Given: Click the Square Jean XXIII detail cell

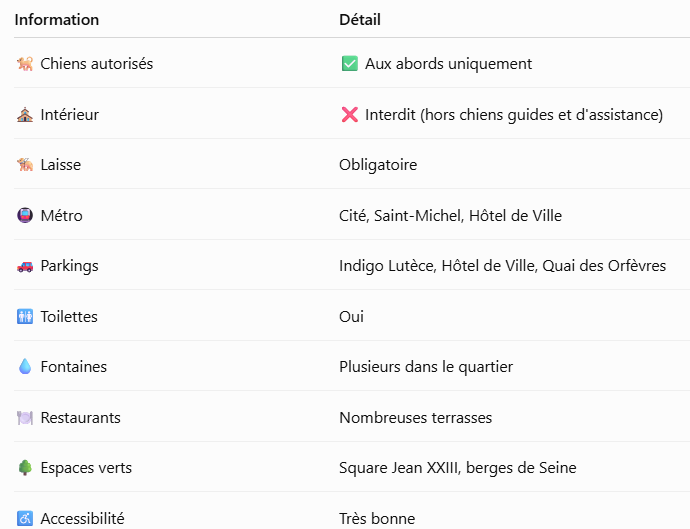Looking at the screenshot, I should 458,468.
